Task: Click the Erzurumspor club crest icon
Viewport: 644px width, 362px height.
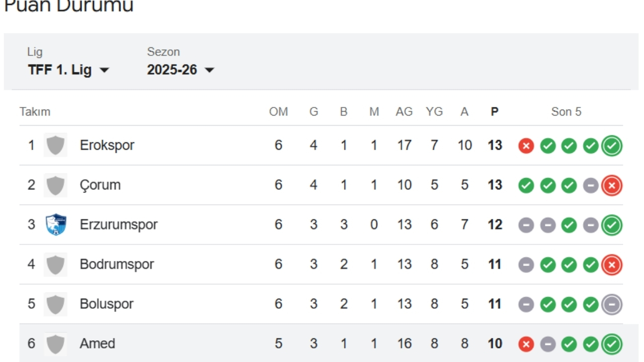Action: [55, 225]
